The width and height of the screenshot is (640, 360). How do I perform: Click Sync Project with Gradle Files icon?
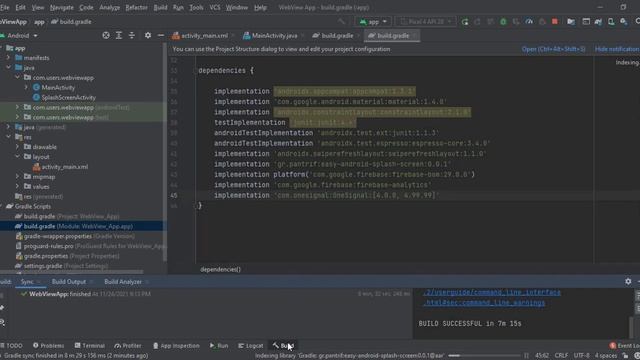click(x=598, y=22)
